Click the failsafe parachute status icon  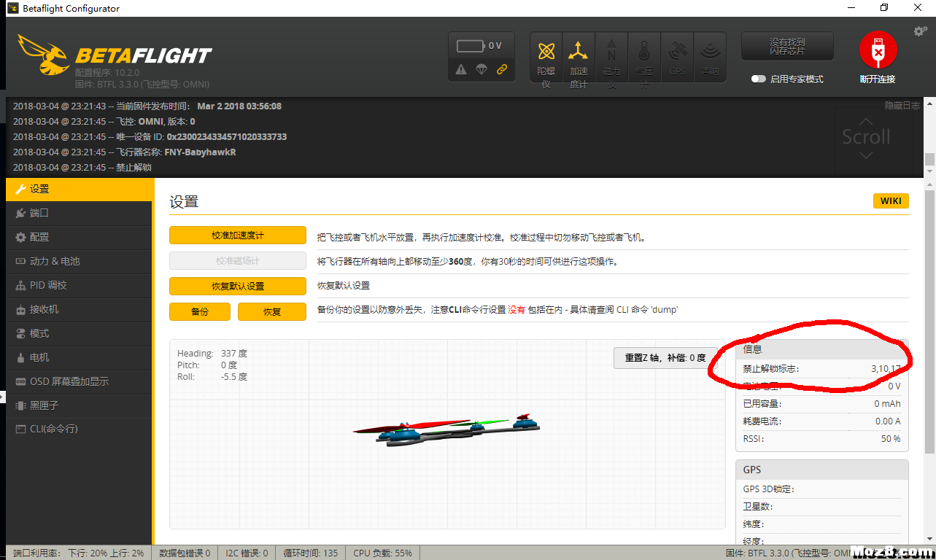pyautogui.click(x=481, y=69)
